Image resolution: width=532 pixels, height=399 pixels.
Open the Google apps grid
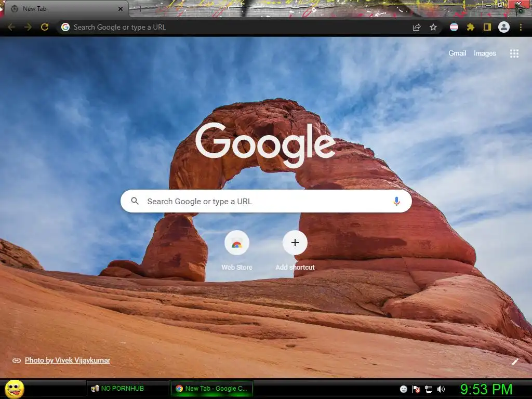[x=514, y=54]
